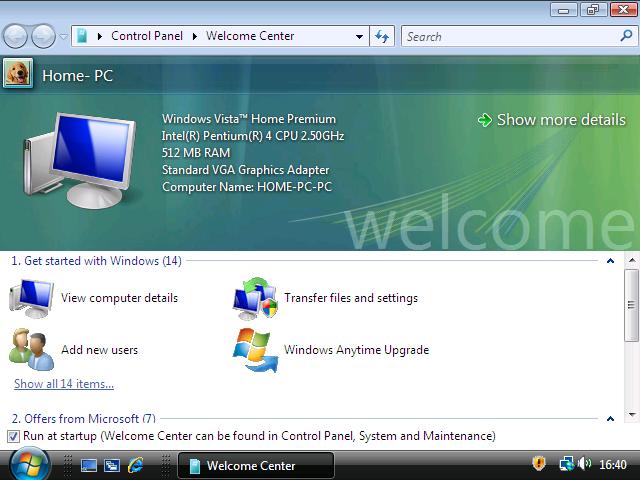Open the Windows Start orb
Screen dimensions: 640x480
click(29, 465)
